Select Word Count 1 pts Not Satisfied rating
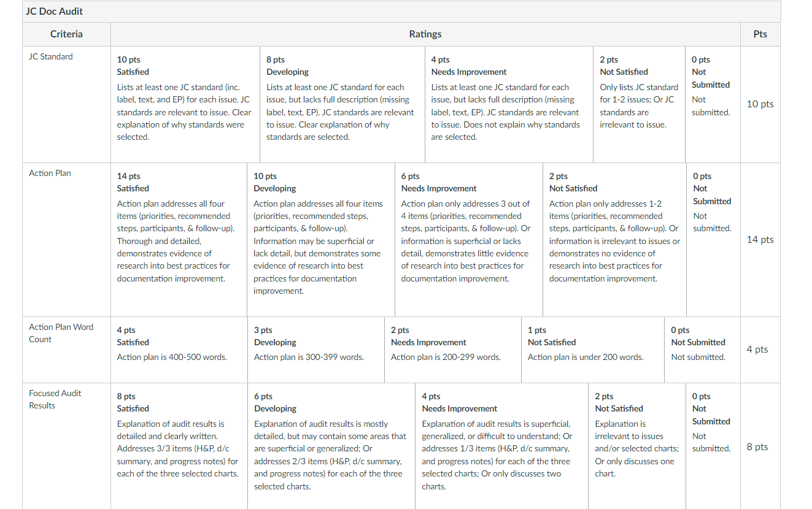The width and height of the screenshot is (812, 509). (593, 350)
